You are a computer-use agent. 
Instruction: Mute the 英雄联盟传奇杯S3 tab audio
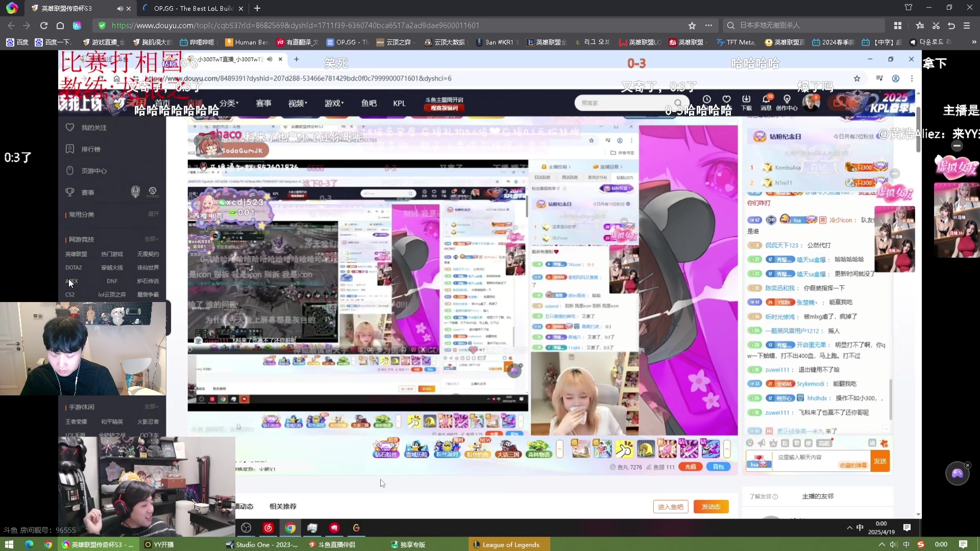[119, 9]
